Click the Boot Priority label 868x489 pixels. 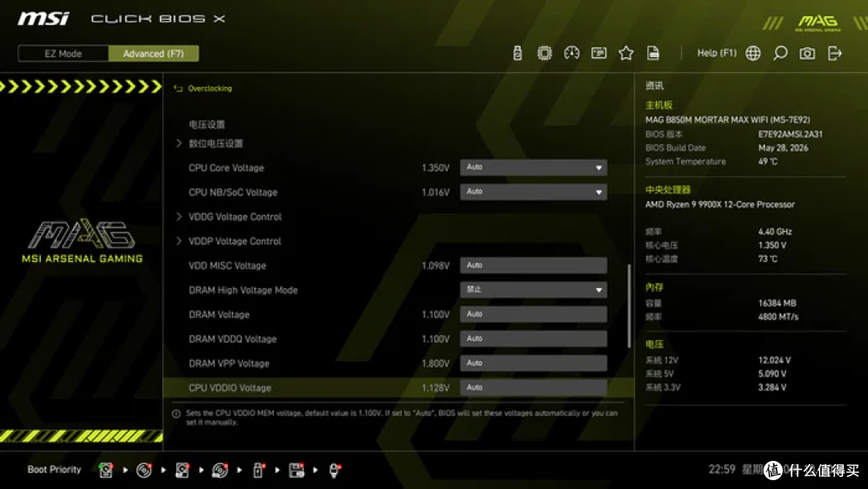tap(55, 470)
